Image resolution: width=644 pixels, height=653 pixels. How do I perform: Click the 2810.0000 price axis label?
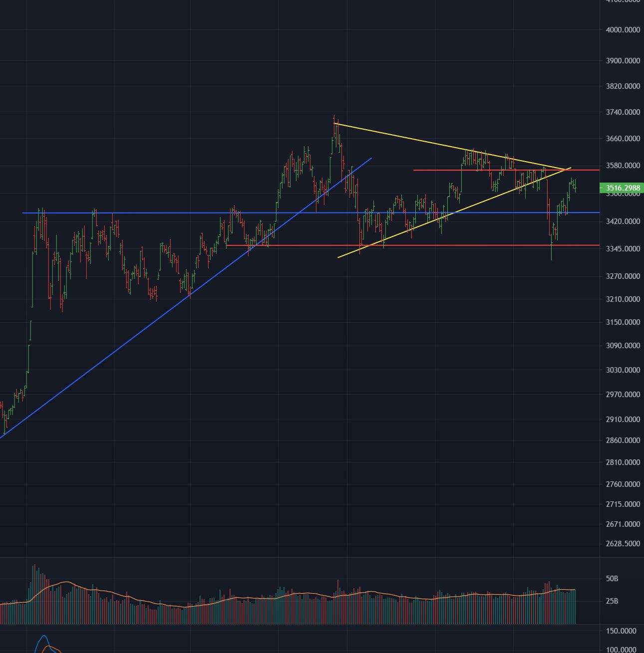(623, 462)
